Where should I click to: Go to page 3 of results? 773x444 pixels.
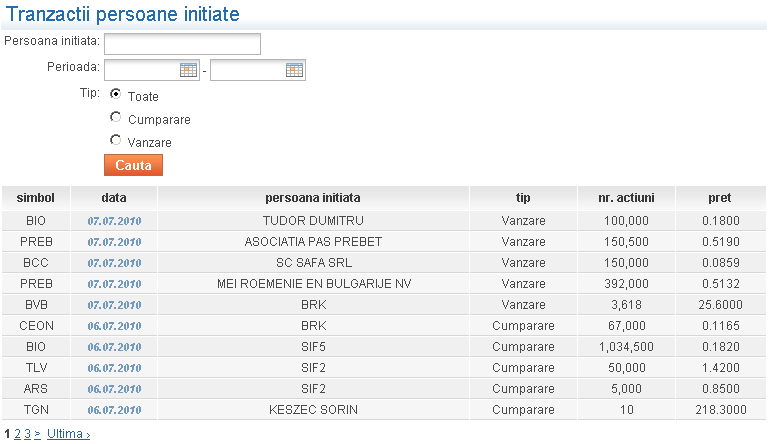tap(28, 434)
